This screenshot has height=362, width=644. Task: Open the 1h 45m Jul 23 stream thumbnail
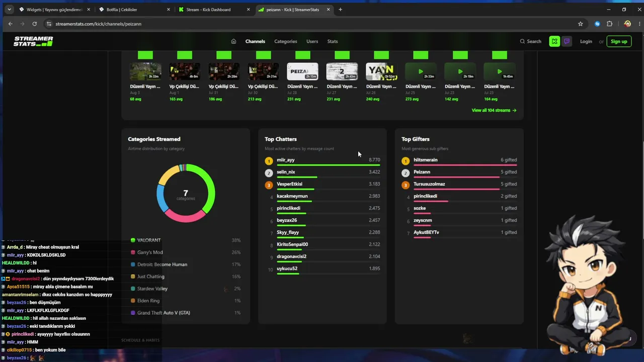(499, 71)
